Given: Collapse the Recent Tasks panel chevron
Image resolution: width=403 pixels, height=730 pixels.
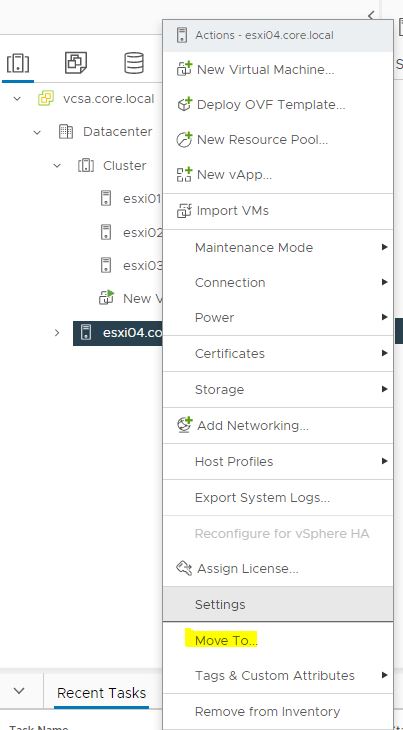Looking at the screenshot, I should click(x=19, y=691).
